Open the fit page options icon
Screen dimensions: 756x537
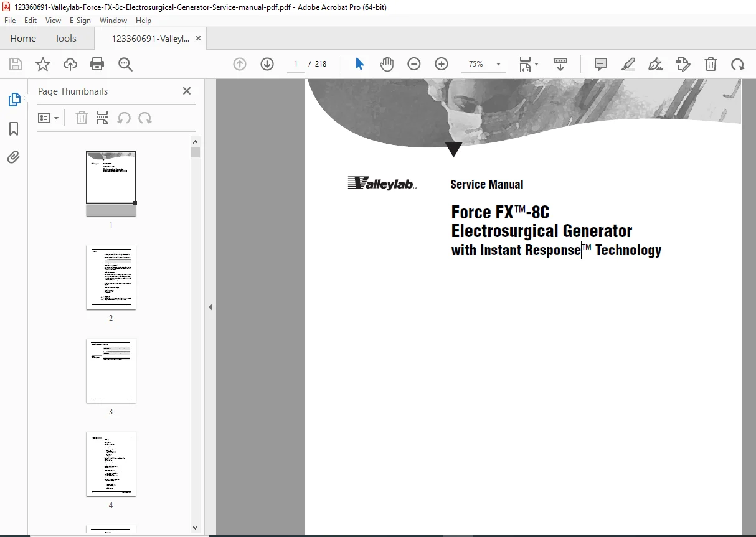[529, 64]
